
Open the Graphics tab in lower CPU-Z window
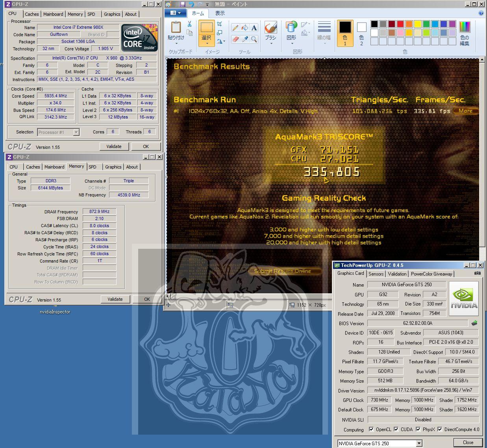(113, 167)
